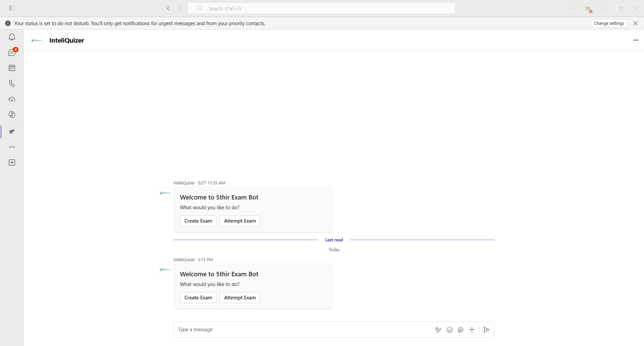
Task: Open the OneDrive cloud icon in sidebar
Action: coord(12,99)
